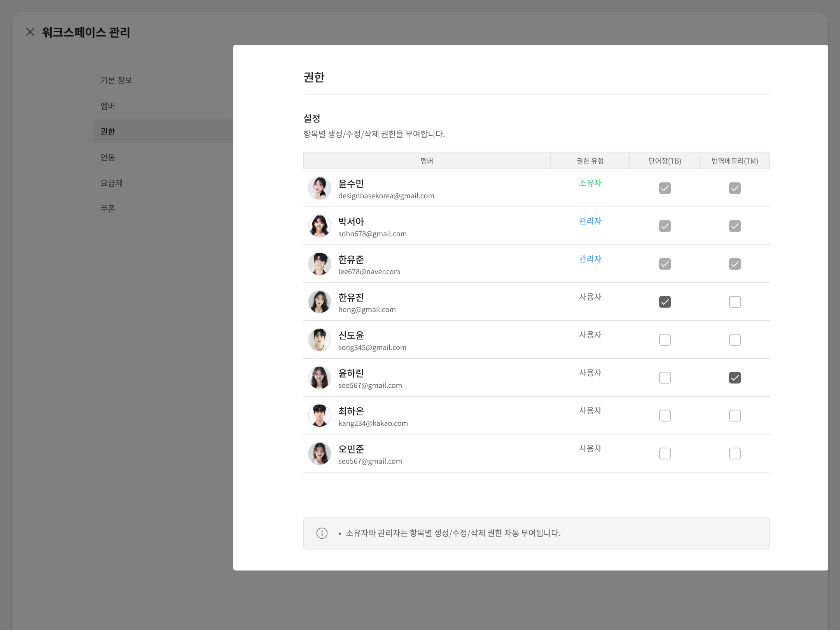Check 최하은's 번역메모리(TM) box

[735, 416]
